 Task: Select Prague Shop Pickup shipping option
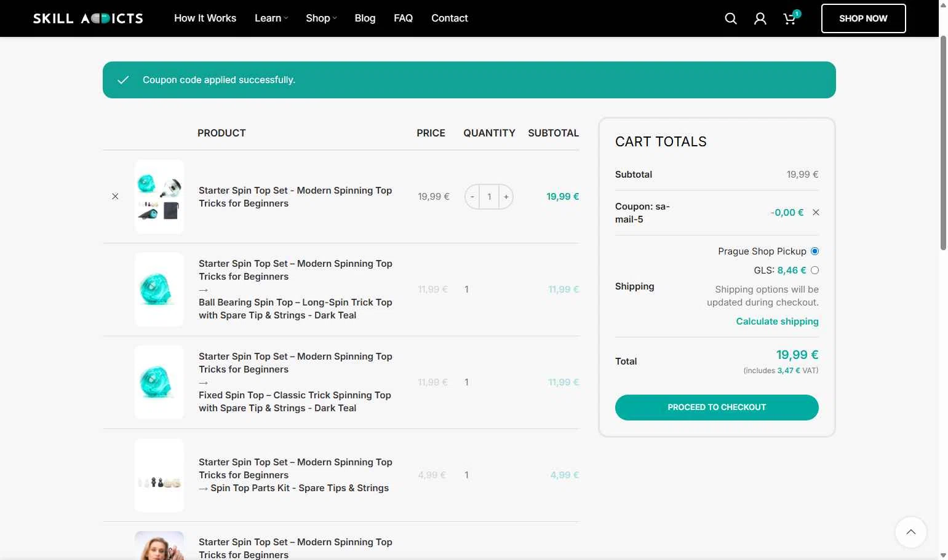(x=815, y=251)
